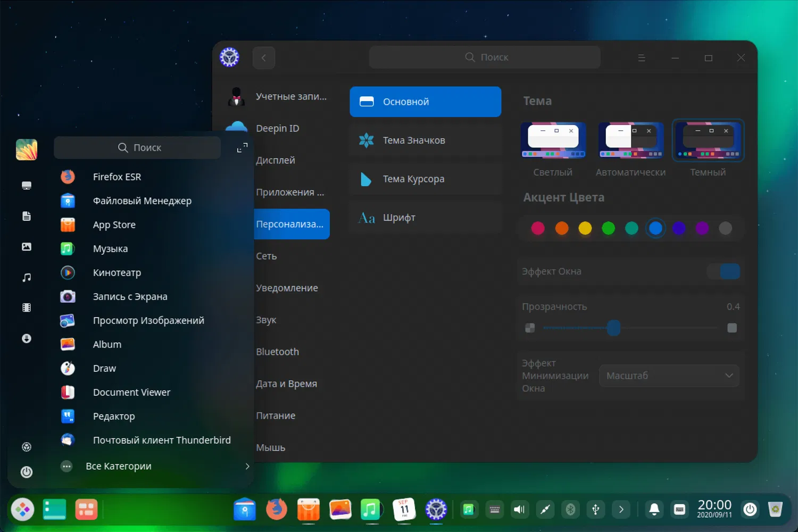Image resolution: width=798 pixels, height=532 pixels.
Task: Open the Calendar app from the dock
Action: [404, 509]
